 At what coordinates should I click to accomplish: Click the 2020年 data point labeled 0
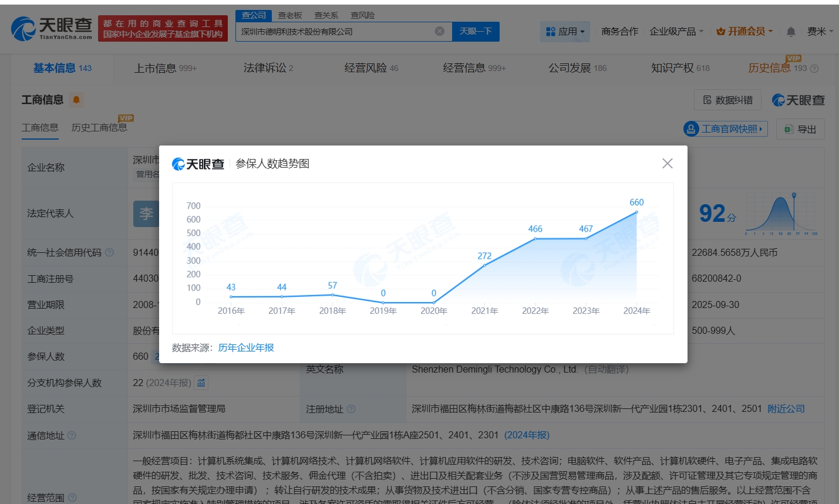[x=434, y=303]
